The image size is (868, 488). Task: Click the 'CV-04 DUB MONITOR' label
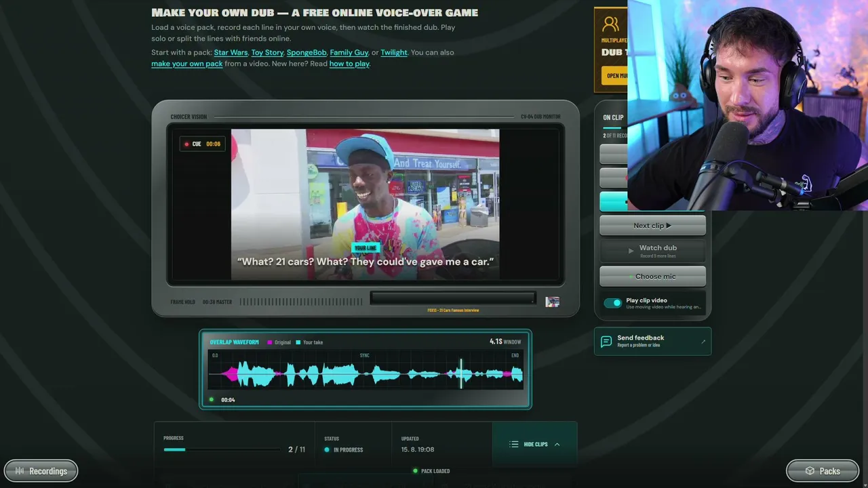point(540,117)
